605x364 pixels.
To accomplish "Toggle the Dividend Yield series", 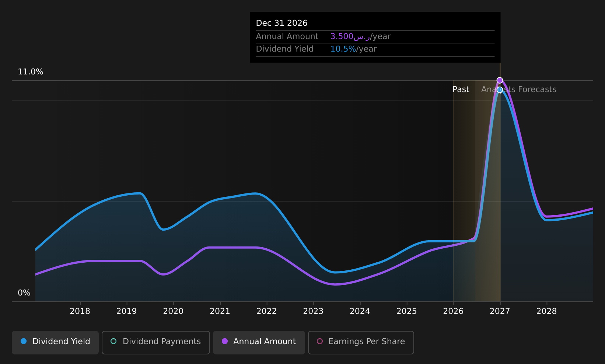I will click(x=55, y=343).
